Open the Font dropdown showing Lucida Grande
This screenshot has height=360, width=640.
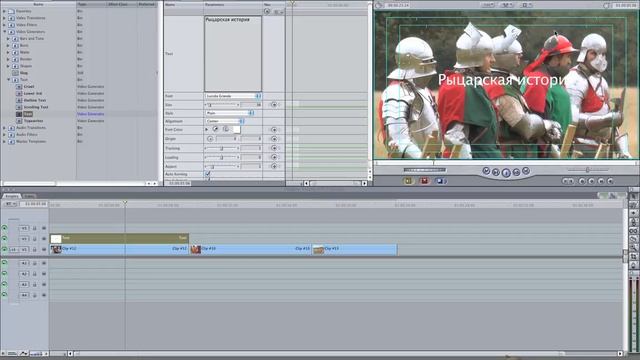click(x=233, y=96)
